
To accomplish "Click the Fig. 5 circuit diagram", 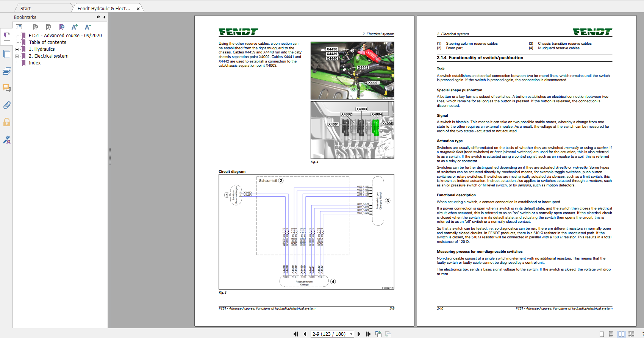I will coord(306,232).
